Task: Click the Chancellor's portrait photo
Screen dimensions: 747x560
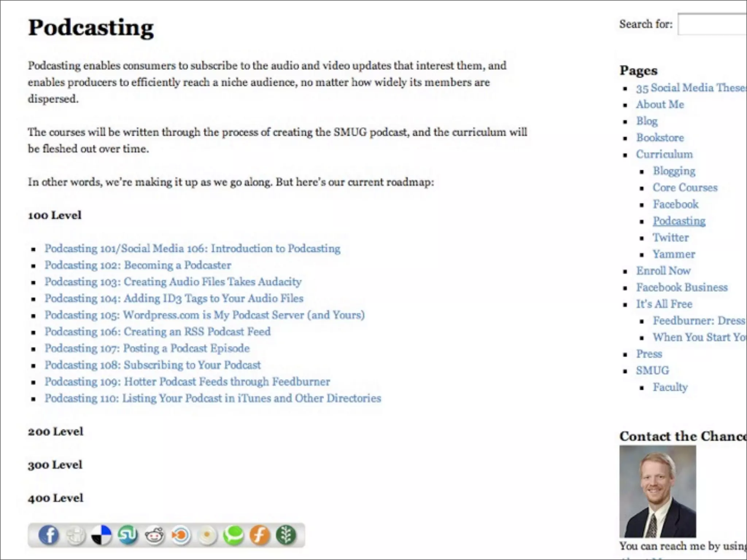Action: [x=657, y=491]
